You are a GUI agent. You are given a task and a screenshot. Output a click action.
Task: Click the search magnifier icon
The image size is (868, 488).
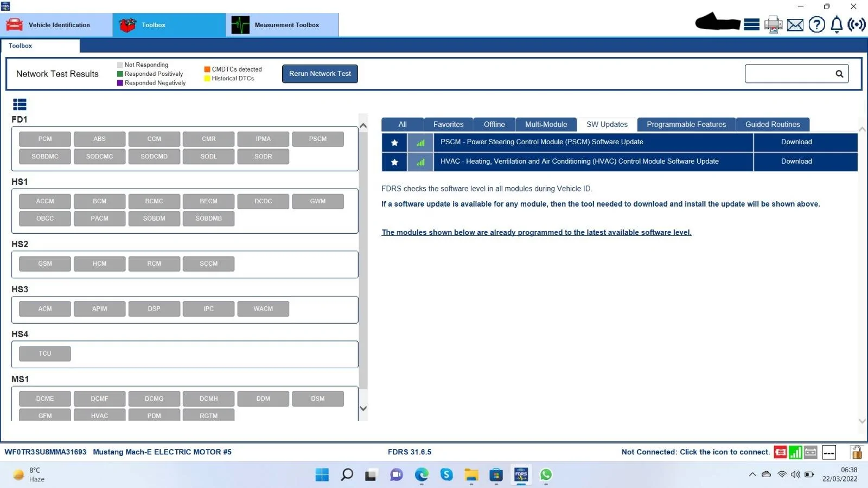[839, 74]
